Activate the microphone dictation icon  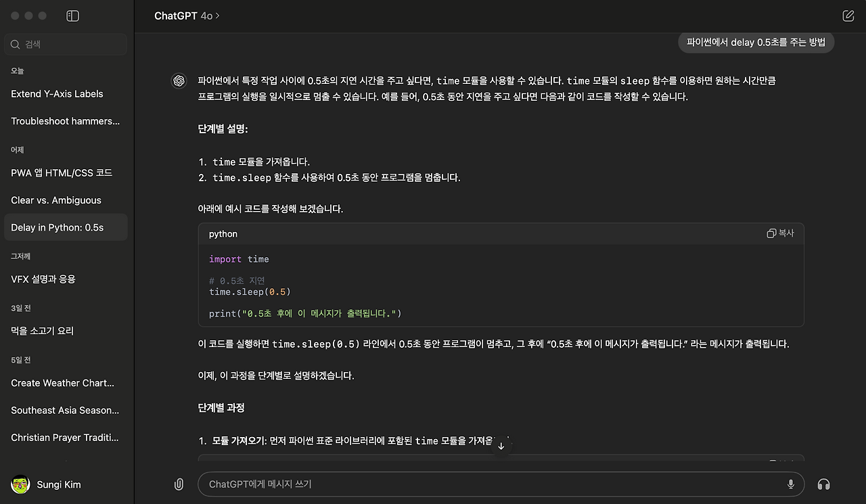(791, 484)
